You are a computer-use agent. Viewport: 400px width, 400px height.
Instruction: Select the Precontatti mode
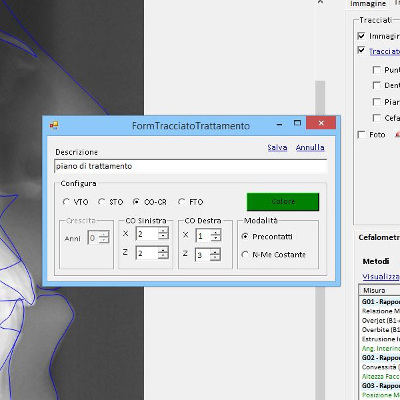click(245, 236)
